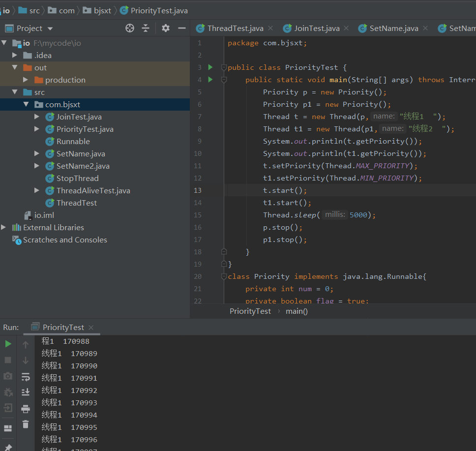Viewport: 476px width, 451px height.
Task: Expand JoinTest.java node
Action: tap(37, 117)
